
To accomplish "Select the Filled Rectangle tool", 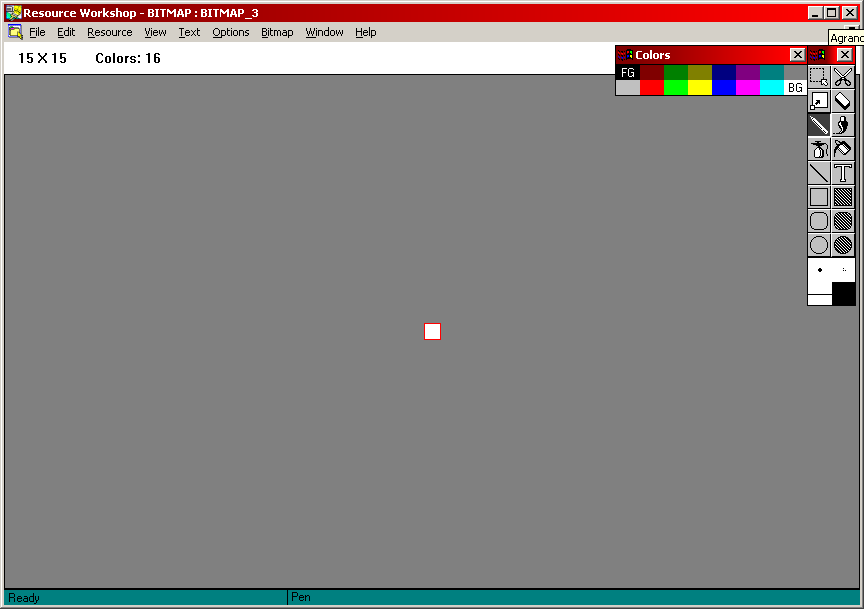I will click(843, 197).
